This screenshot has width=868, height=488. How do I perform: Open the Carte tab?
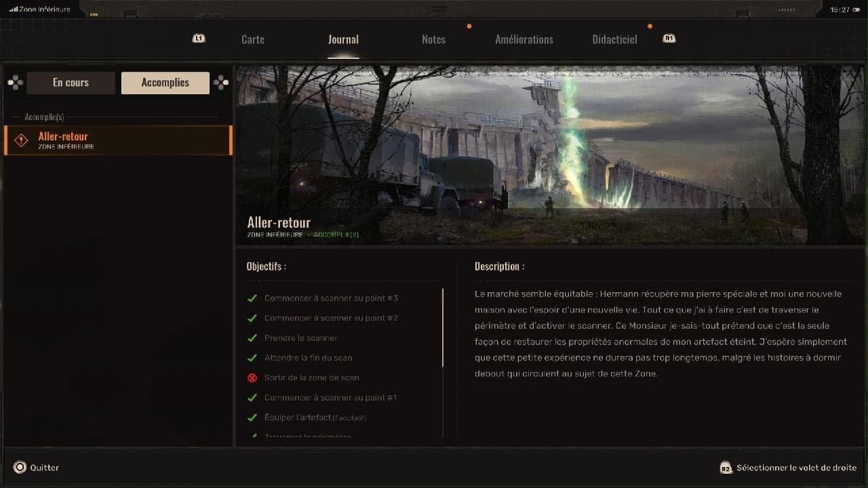pyautogui.click(x=253, y=39)
